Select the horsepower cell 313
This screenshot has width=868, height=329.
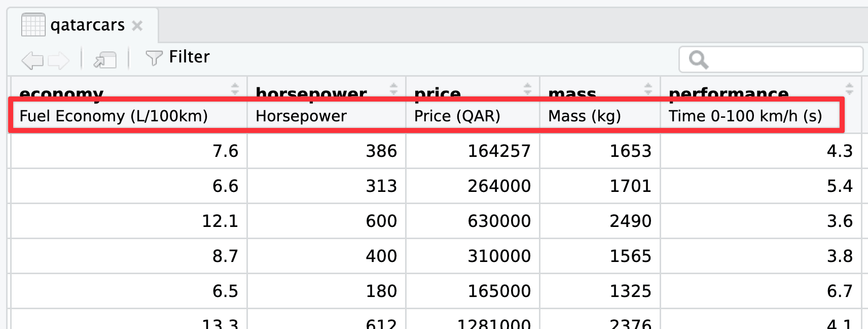pyautogui.click(x=381, y=186)
